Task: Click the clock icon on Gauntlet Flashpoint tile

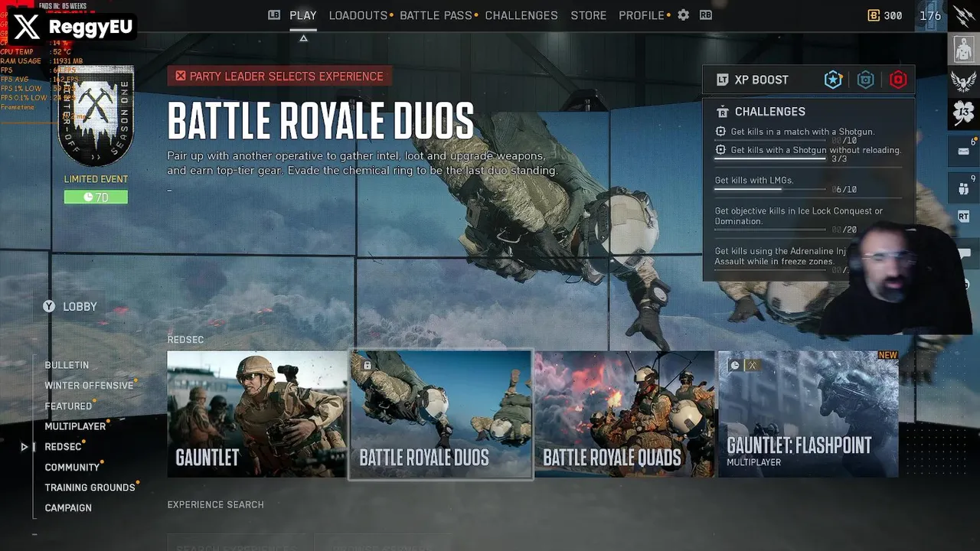Action: click(x=735, y=366)
